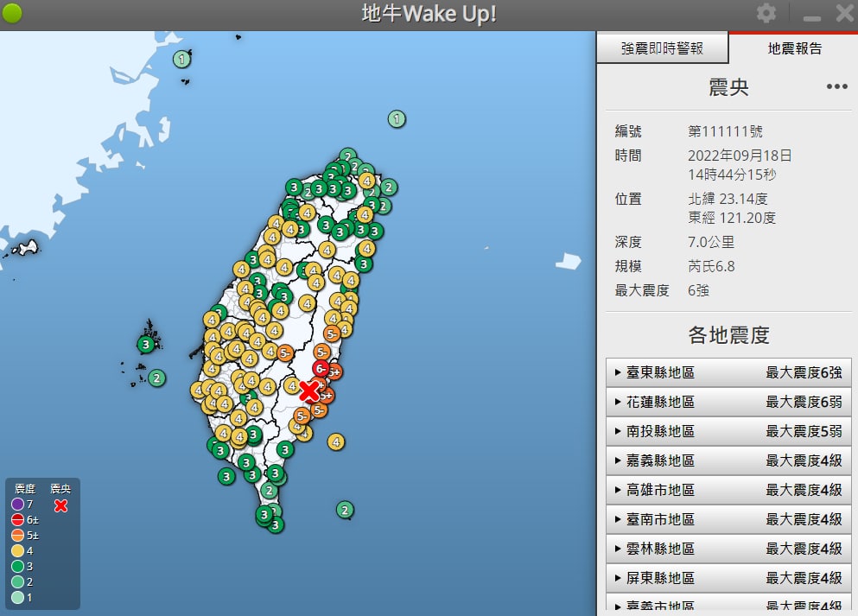
Task: Click the green status indicator in title bar
Action: [x=12, y=13]
